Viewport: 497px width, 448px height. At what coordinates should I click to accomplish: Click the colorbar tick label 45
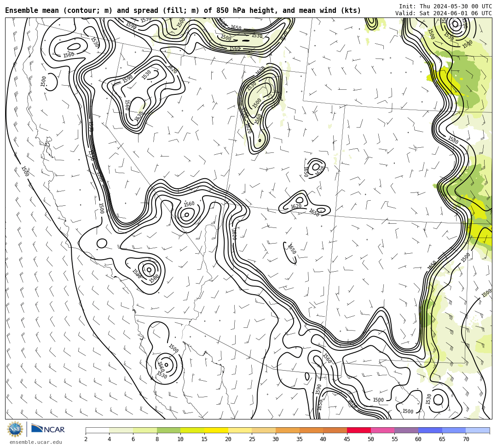pyautogui.click(x=347, y=439)
